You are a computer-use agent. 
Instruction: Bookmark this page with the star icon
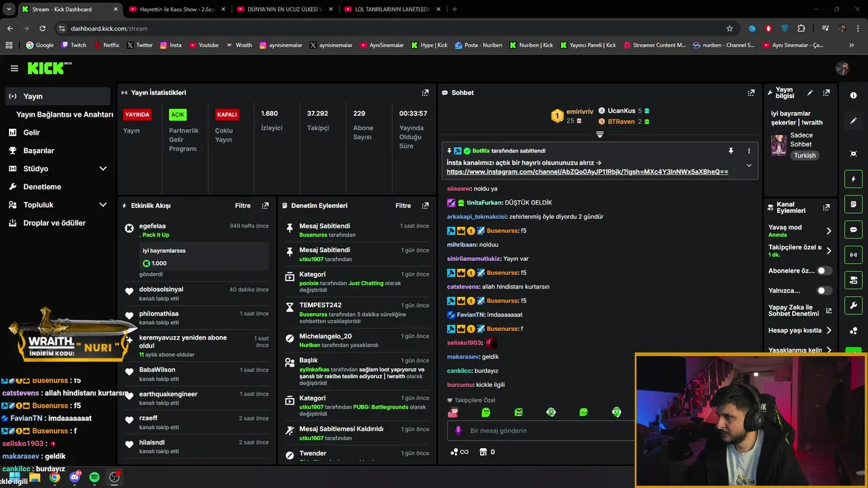pyautogui.click(x=730, y=28)
